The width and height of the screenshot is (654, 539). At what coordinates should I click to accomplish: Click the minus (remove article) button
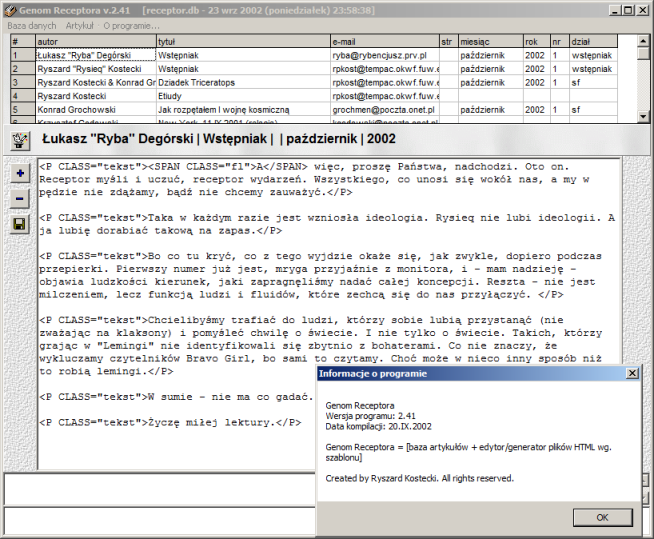pos(20,198)
